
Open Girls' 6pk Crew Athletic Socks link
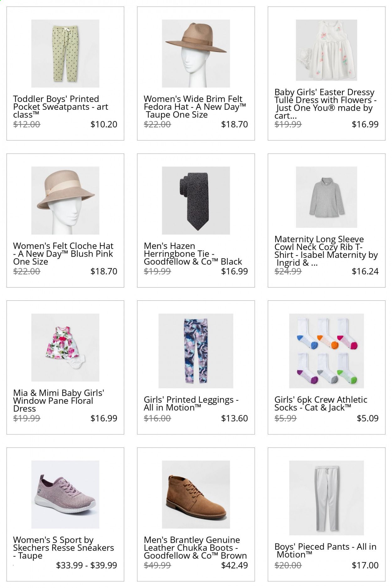tap(321, 404)
